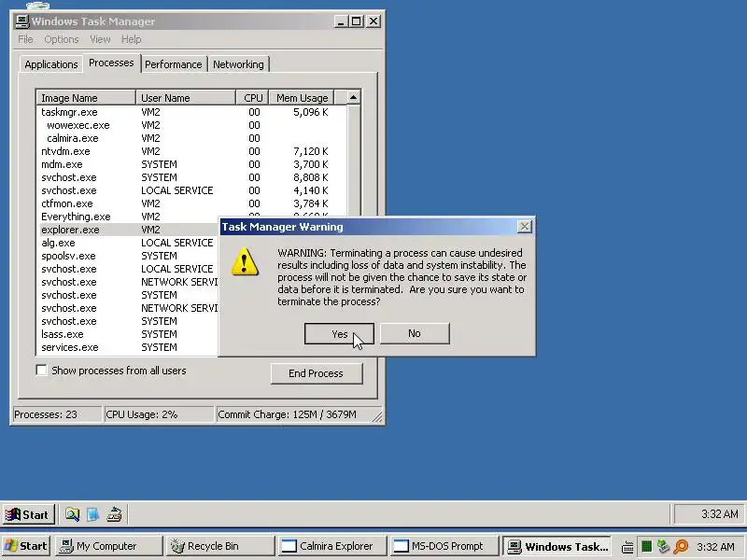The height and width of the screenshot is (560, 747).
Task: Click the network connection tray icon
Action: coord(663,546)
